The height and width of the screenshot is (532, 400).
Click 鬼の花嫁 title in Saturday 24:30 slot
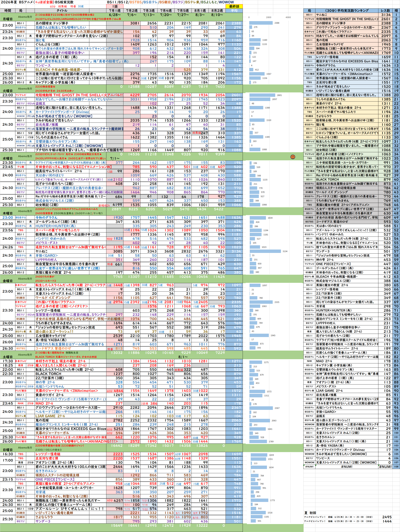click(x=42, y=420)
